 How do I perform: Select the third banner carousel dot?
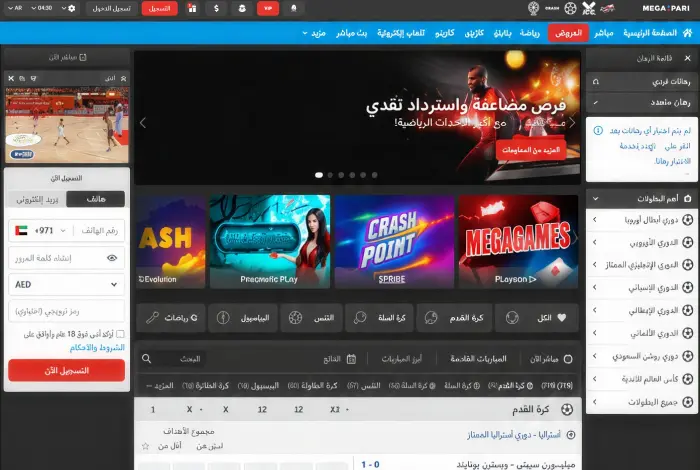(341, 175)
